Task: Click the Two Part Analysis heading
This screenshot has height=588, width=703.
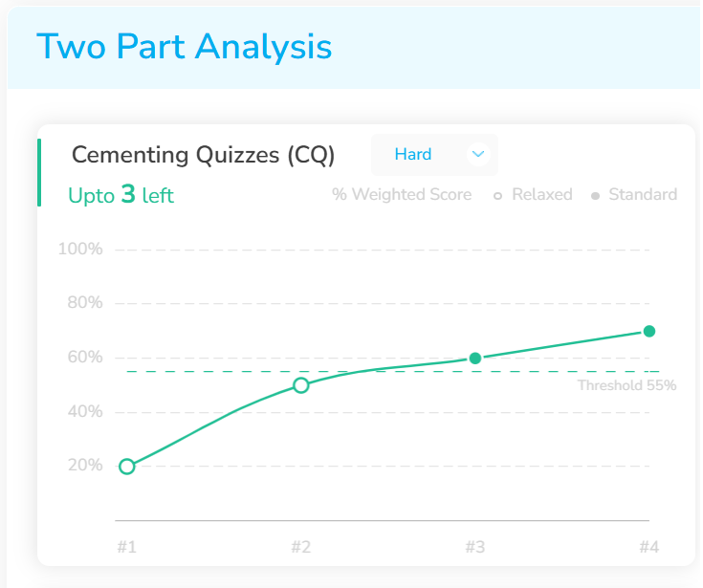Action: [x=184, y=46]
